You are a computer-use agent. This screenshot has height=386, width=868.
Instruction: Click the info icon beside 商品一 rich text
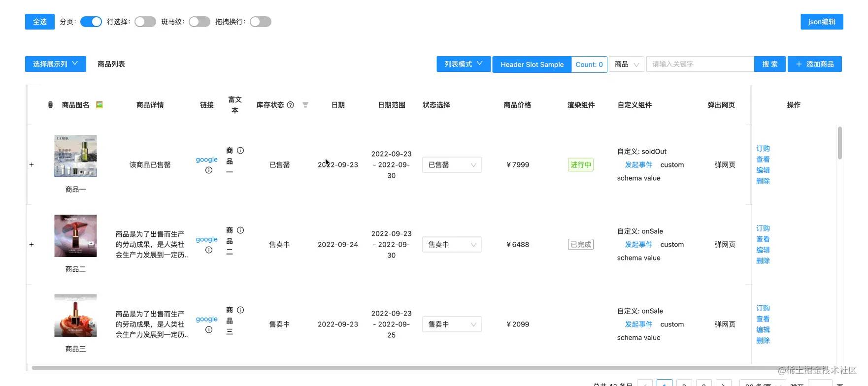click(x=240, y=151)
